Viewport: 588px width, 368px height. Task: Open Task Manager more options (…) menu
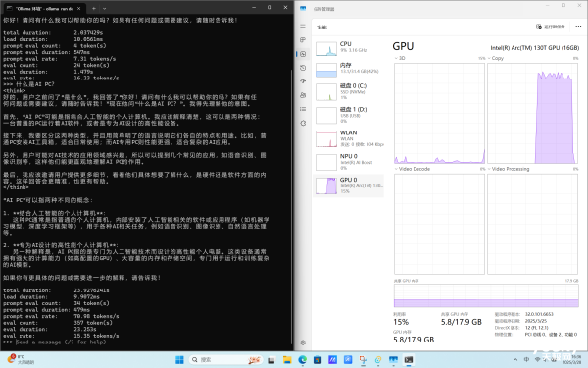(x=578, y=26)
